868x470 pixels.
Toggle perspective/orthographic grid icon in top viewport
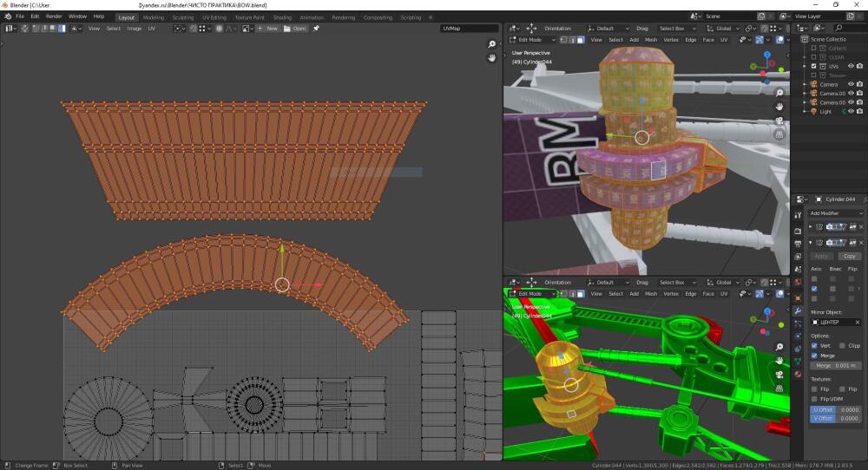[779, 134]
